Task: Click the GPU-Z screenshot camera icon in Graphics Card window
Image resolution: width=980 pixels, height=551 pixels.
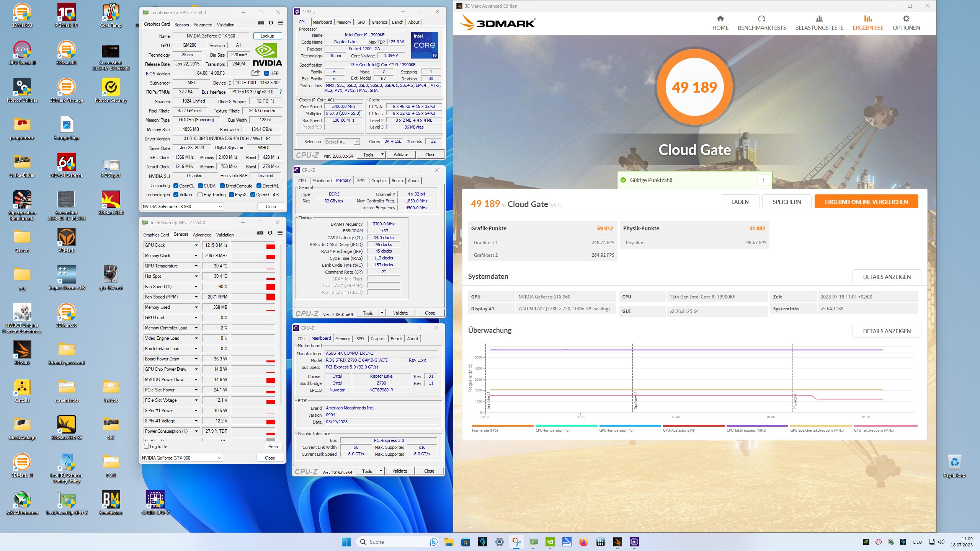Action: [x=261, y=23]
